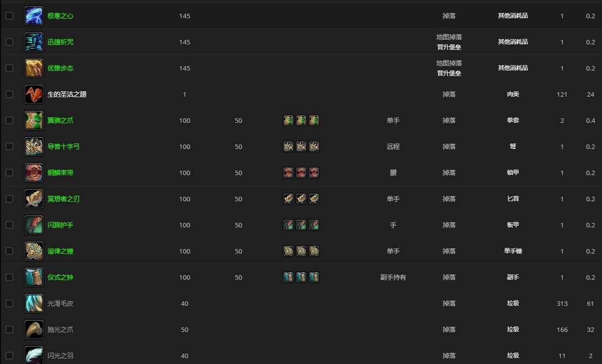Click the 翼狮之爪 fist weapon icon
602x364 pixels.
34,120
